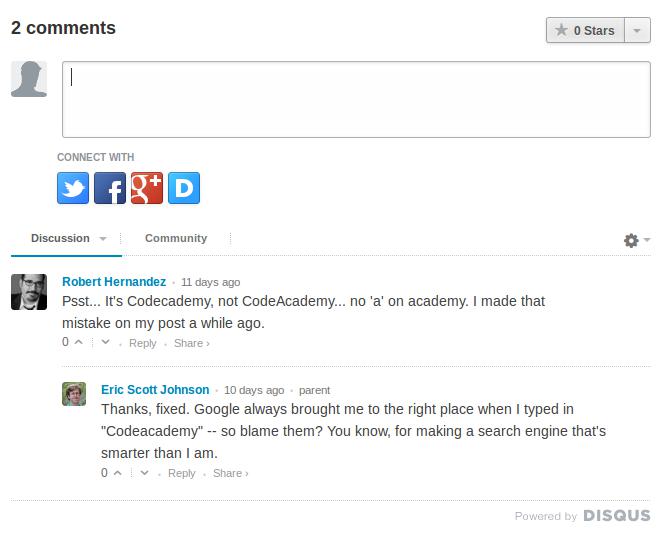Jump to parent comment link
The image size is (672, 541).
coord(314,390)
